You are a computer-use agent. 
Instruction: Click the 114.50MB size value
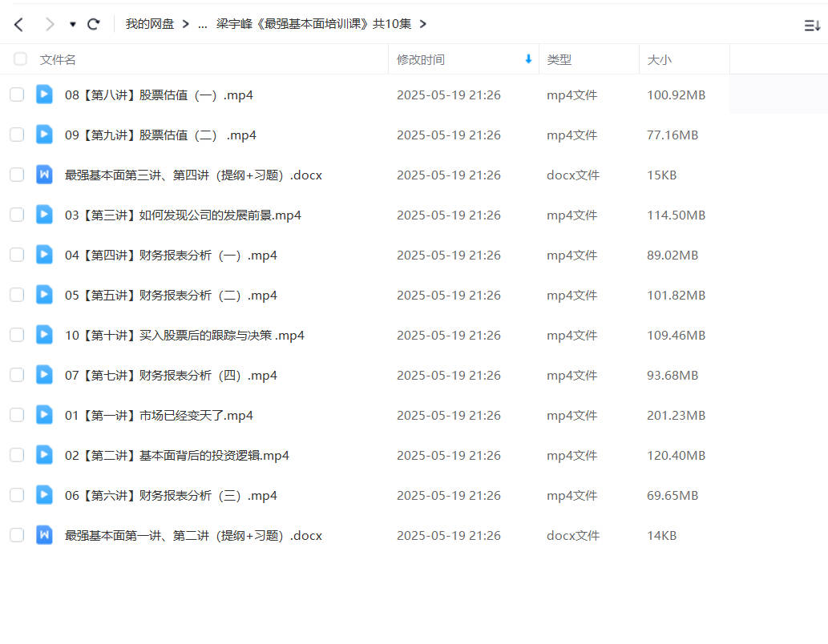click(676, 215)
